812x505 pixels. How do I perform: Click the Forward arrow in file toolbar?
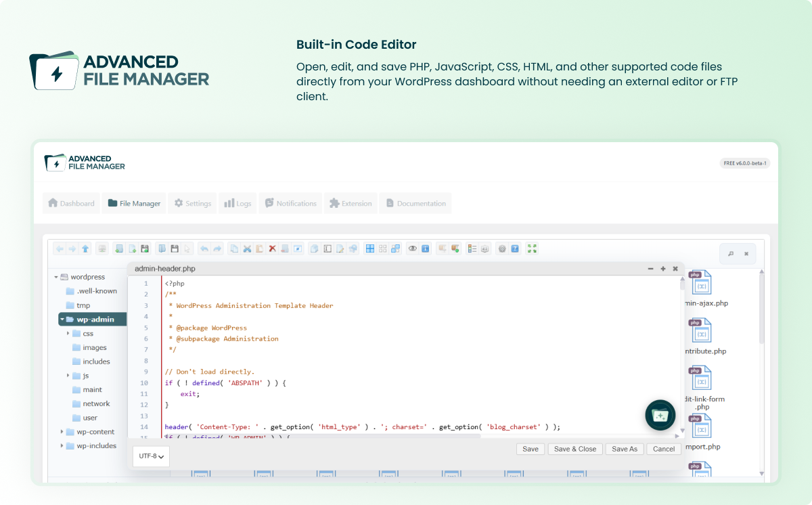pos(72,248)
